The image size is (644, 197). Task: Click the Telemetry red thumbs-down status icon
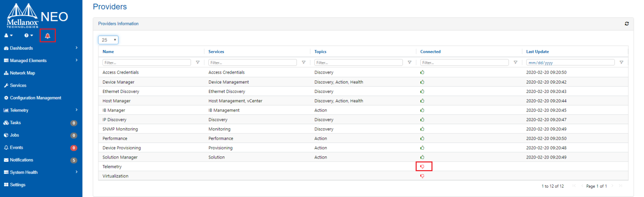(x=422, y=167)
